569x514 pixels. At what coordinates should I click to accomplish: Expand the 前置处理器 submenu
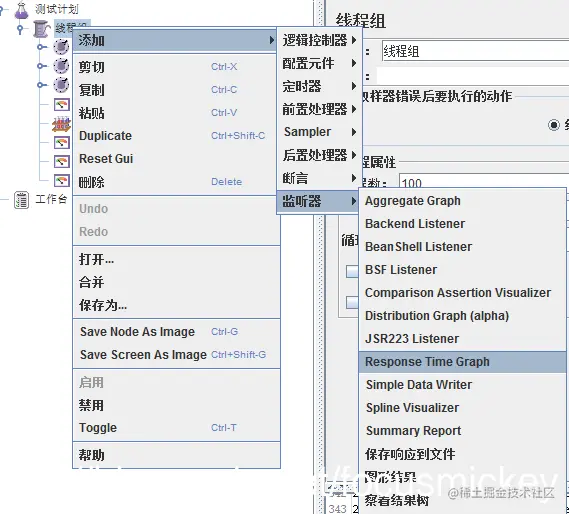[x=319, y=109]
